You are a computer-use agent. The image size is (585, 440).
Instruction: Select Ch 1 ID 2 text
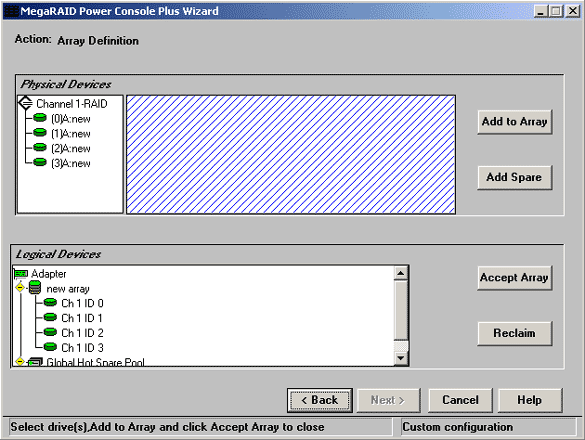(82, 333)
